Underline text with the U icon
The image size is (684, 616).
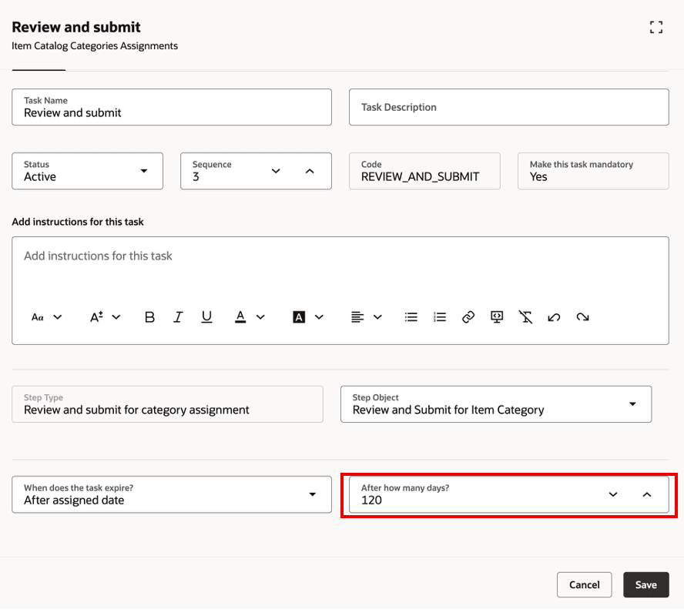(206, 317)
